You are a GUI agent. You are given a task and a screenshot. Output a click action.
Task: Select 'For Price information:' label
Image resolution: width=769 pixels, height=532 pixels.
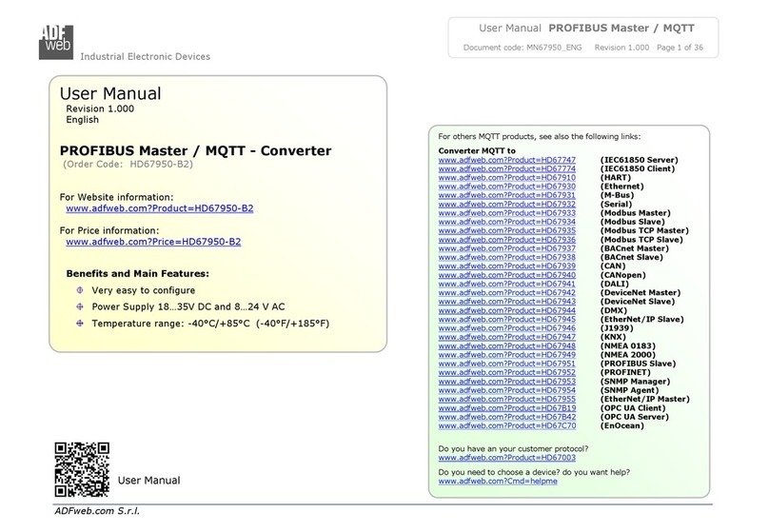click(x=109, y=230)
